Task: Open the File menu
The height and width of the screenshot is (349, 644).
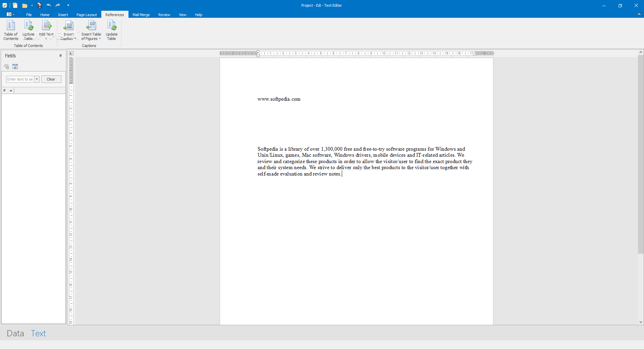Action: pyautogui.click(x=29, y=15)
